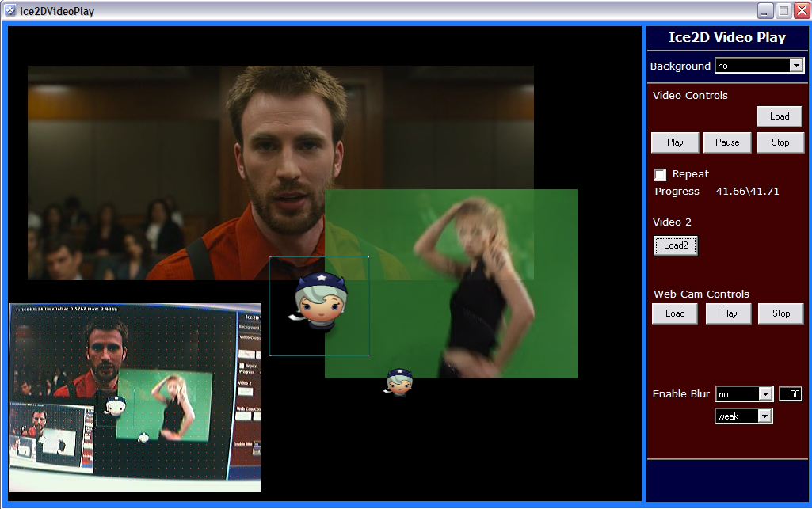Play the web cam feed
Image resolution: width=812 pixels, height=509 pixels.
click(728, 313)
